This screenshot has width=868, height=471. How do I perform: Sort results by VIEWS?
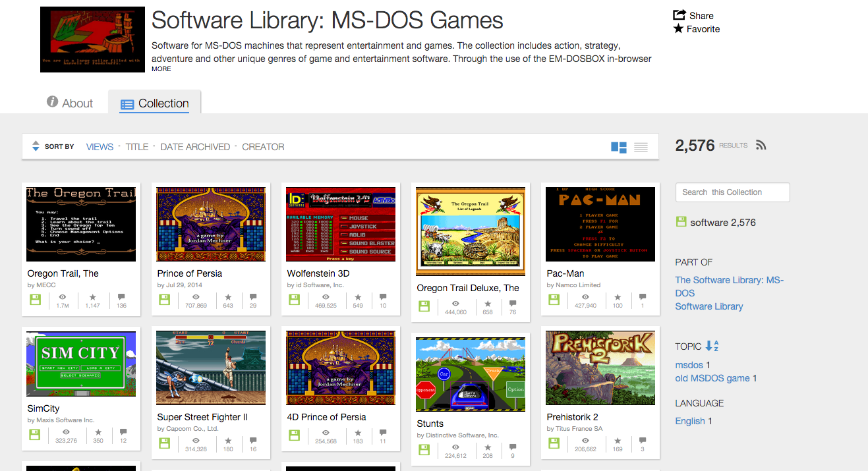coord(100,147)
